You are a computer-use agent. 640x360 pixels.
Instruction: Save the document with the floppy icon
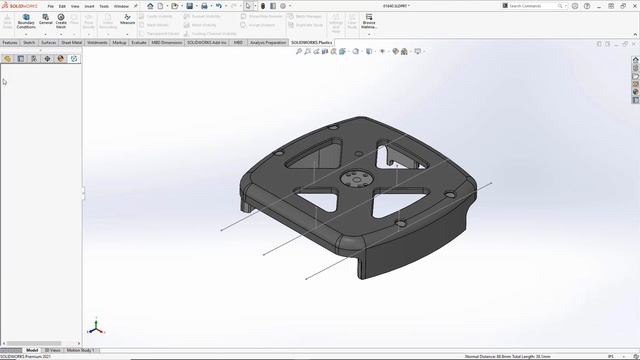coord(189,6)
